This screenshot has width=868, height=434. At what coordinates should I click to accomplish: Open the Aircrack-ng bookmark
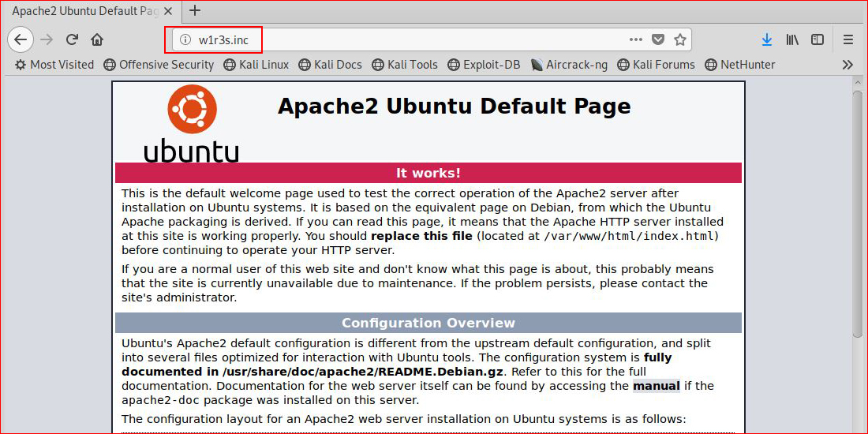[x=568, y=65]
